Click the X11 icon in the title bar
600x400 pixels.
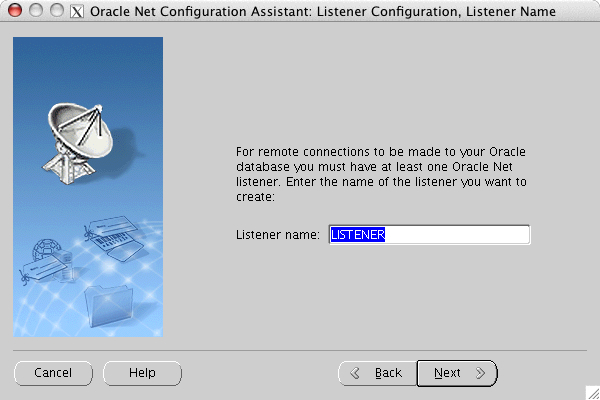click(x=79, y=11)
